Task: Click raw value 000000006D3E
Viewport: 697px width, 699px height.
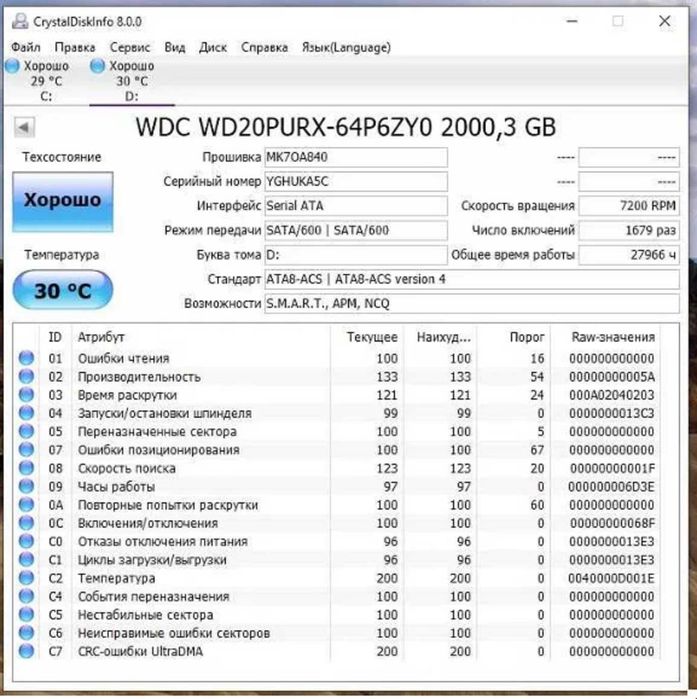Action: tap(611, 487)
